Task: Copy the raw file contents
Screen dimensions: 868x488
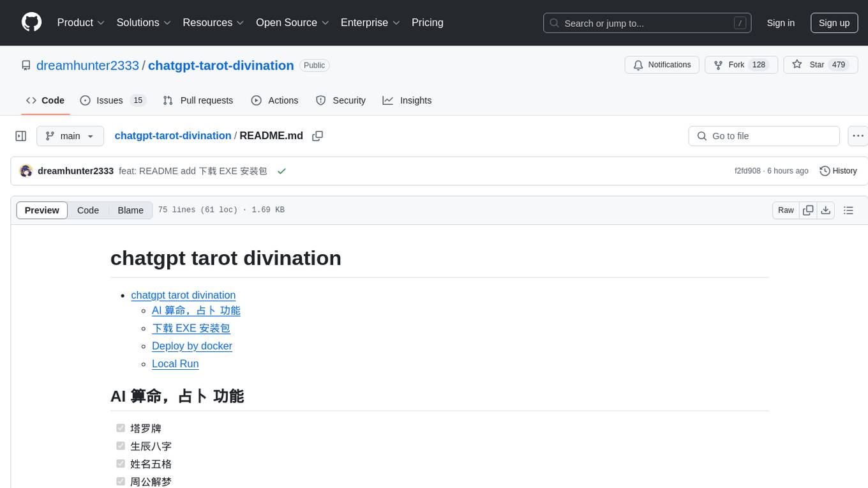Action: pyautogui.click(x=808, y=210)
